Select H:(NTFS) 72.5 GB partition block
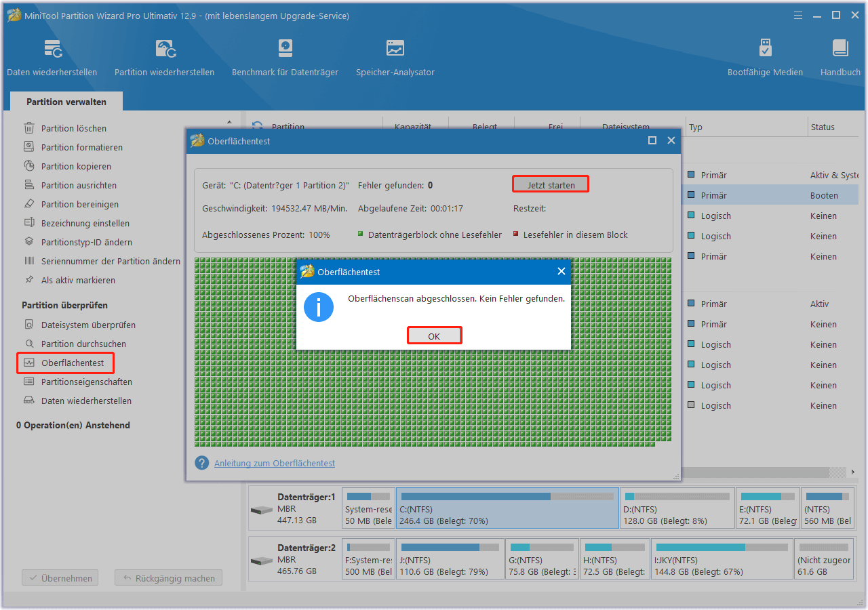Screen dimensions: 868x610 tap(615, 560)
